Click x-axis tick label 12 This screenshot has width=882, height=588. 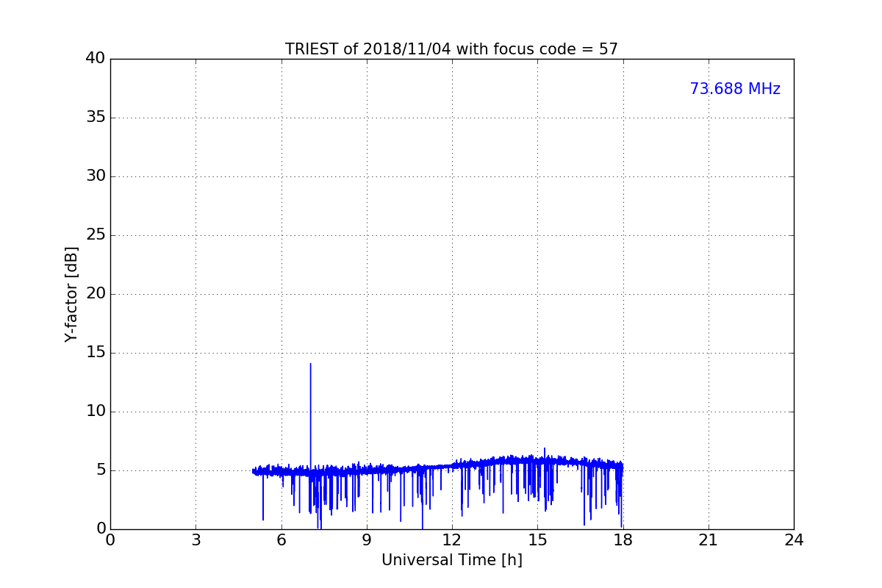[x=452, y=540]
